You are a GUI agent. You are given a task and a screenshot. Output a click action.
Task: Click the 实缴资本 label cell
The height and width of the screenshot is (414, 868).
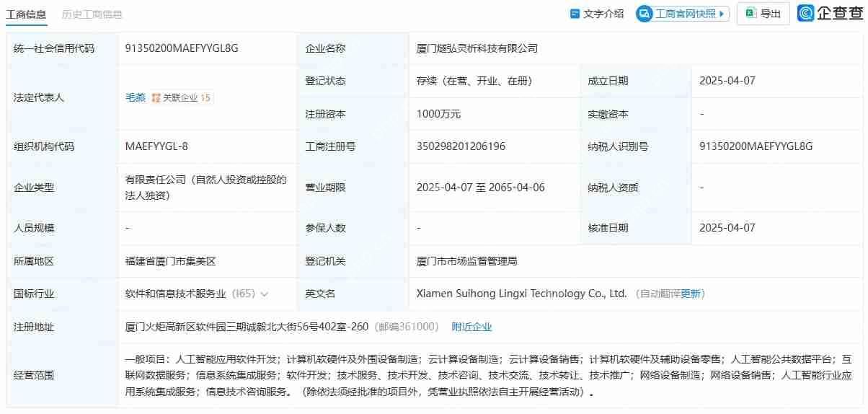pyautogui.click(x=635, y=114)
